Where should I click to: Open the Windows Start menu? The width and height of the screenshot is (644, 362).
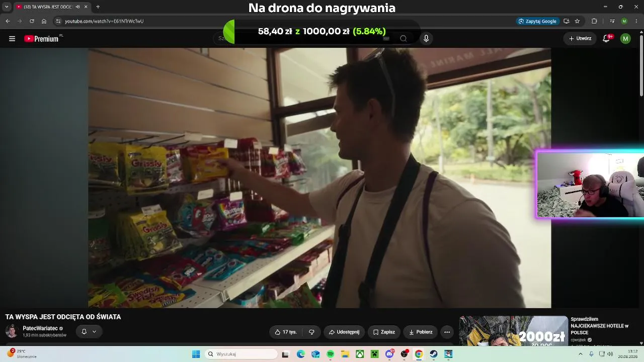click(x=196, y=354)
